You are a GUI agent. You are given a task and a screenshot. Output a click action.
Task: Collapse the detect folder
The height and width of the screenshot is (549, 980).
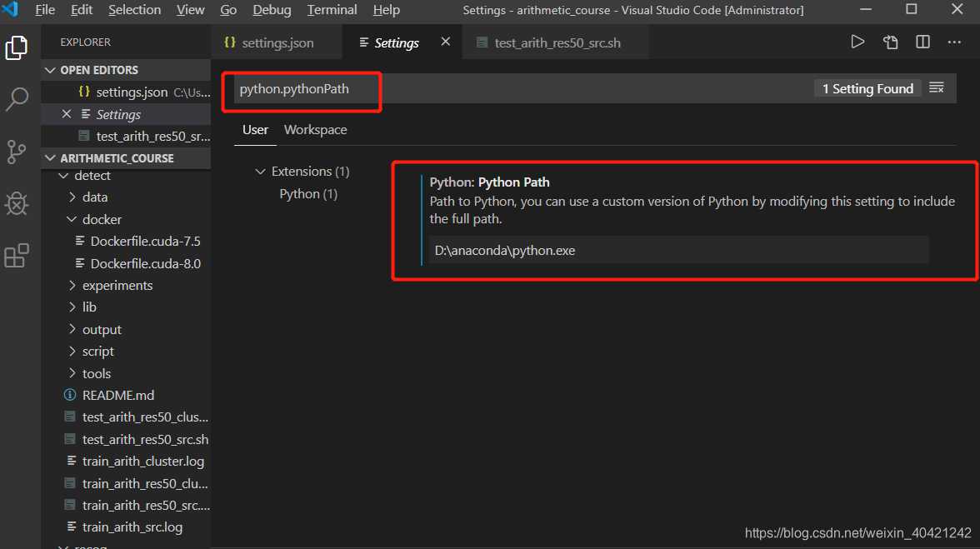[63, 176]
